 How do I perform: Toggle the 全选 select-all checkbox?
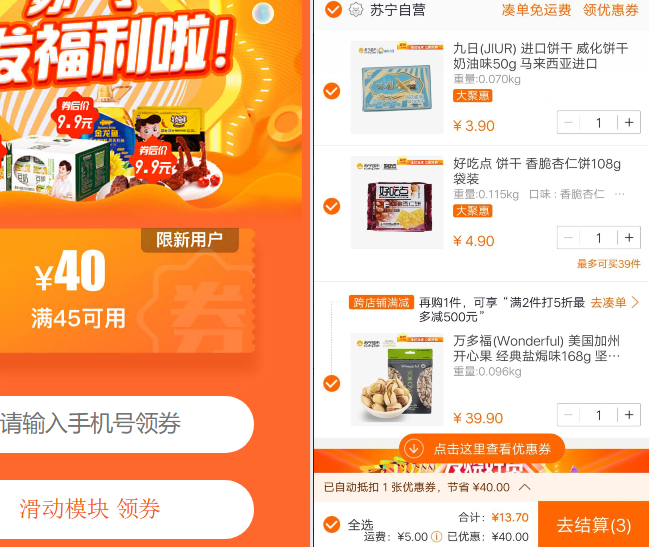tap(332, 524)
